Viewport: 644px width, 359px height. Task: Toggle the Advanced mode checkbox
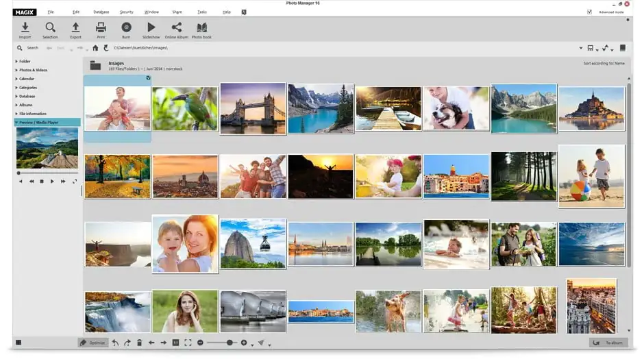(589, 12)
